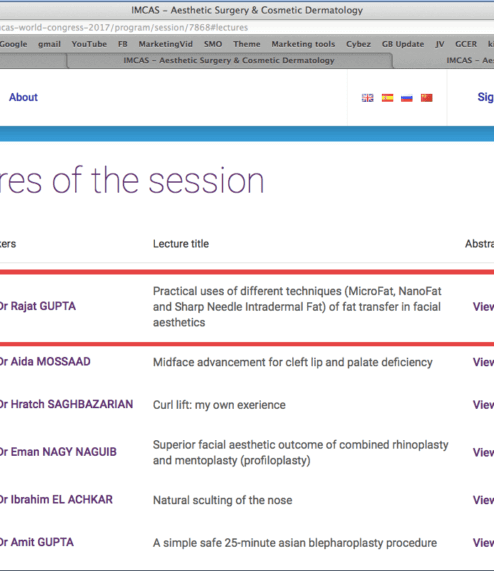Open Dr Ibrahim EL ACHKAR speaker profile
Screen dimensions: 494x571
pos(56,500)
